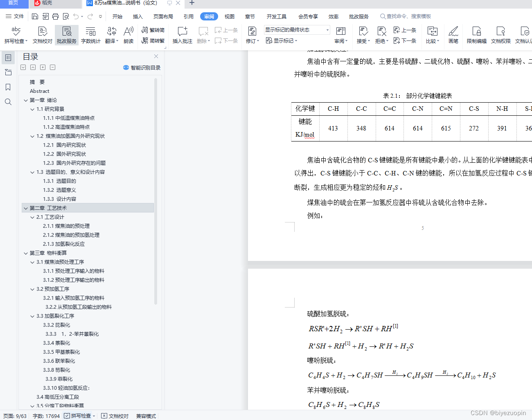Switch to the 页面布局 tab
Screen dimensions: 532x420
point(163,16)
